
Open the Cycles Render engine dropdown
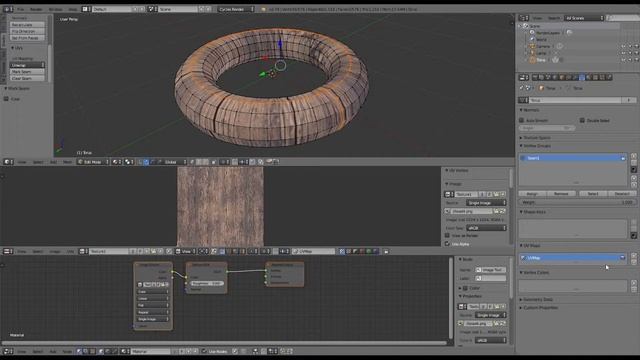click(x=236, y=9)
